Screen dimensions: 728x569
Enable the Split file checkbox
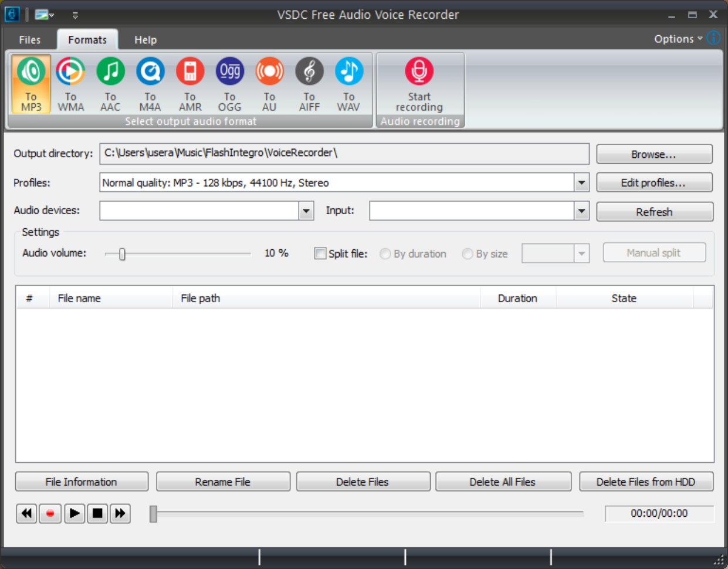point(320,253)
